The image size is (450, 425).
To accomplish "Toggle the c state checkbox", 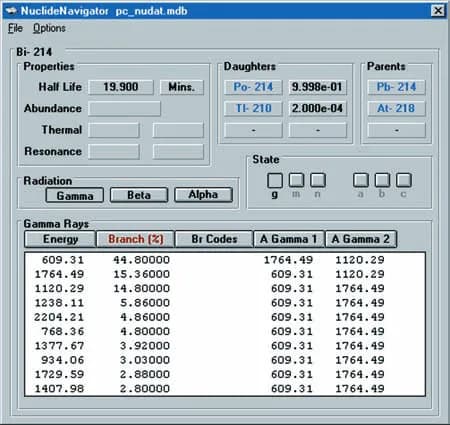I will (x=404, y=180).
